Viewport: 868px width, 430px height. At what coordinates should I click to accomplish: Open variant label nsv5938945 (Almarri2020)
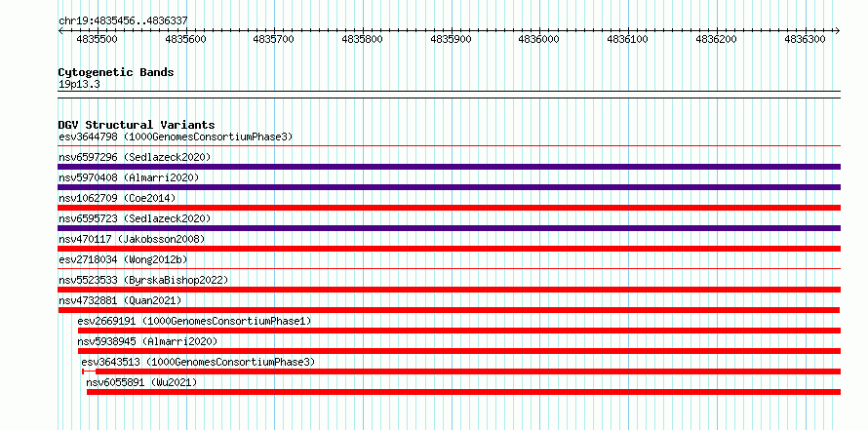point(147,341)
